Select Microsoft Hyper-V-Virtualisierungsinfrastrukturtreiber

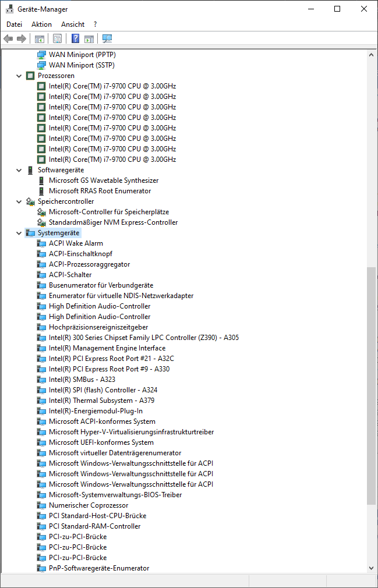131,433
